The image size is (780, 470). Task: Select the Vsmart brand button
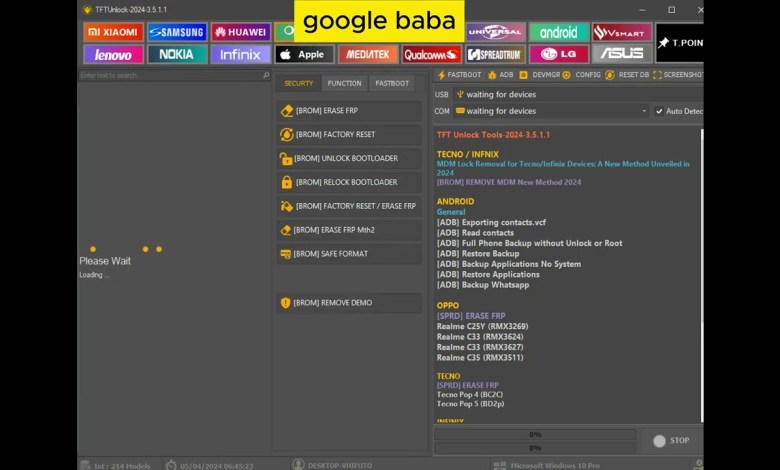point(622,32)
